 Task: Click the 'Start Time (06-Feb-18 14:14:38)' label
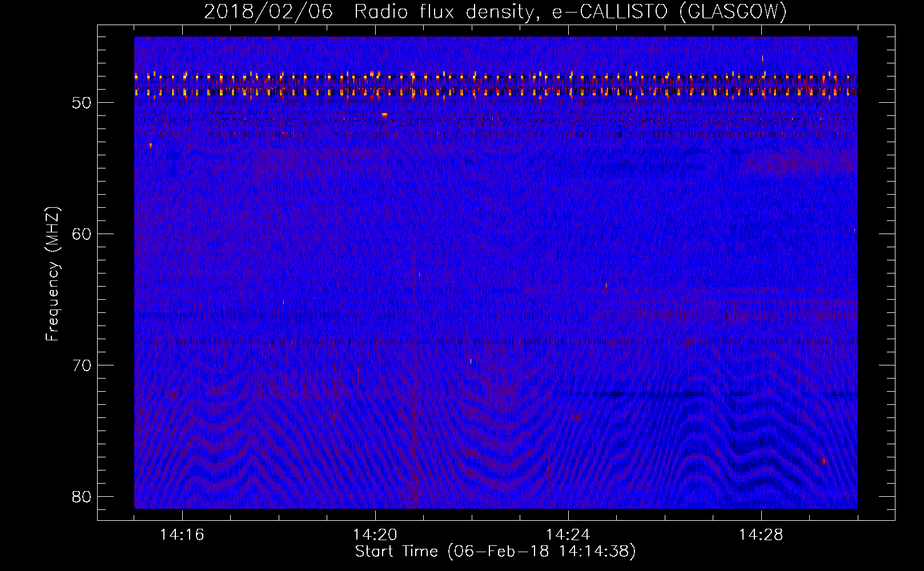point(495,552)
